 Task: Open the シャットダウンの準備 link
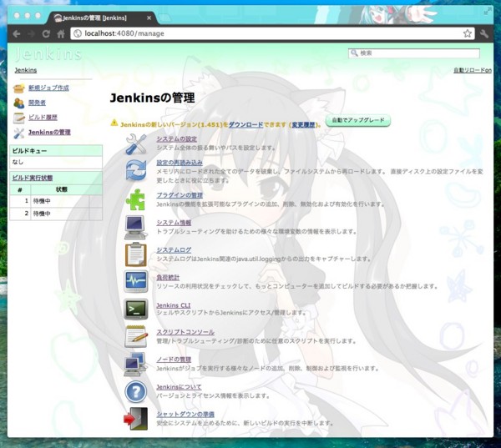pyautogui.click(x=185, y=414)
